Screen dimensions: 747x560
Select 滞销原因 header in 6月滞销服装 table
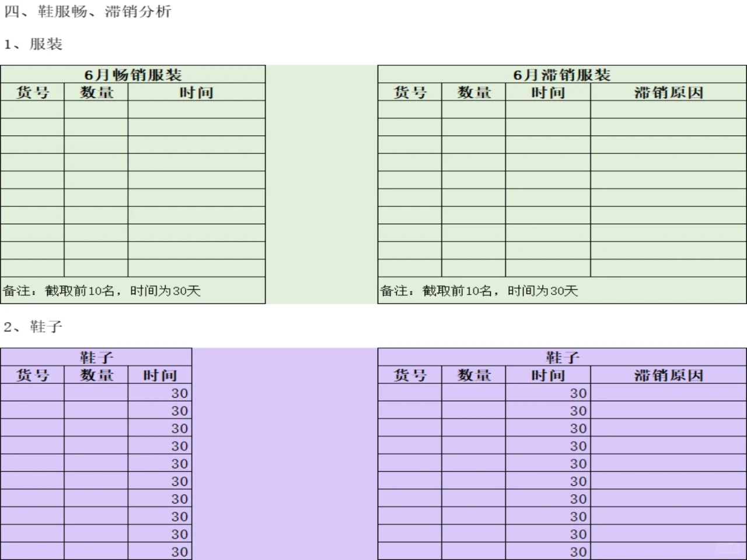coord(669,92)
